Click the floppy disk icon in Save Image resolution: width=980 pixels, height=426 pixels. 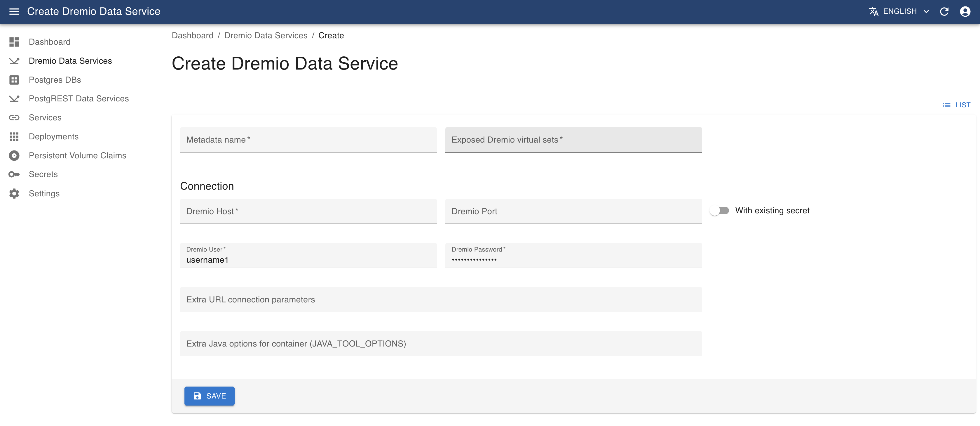[x=197, y=396]
